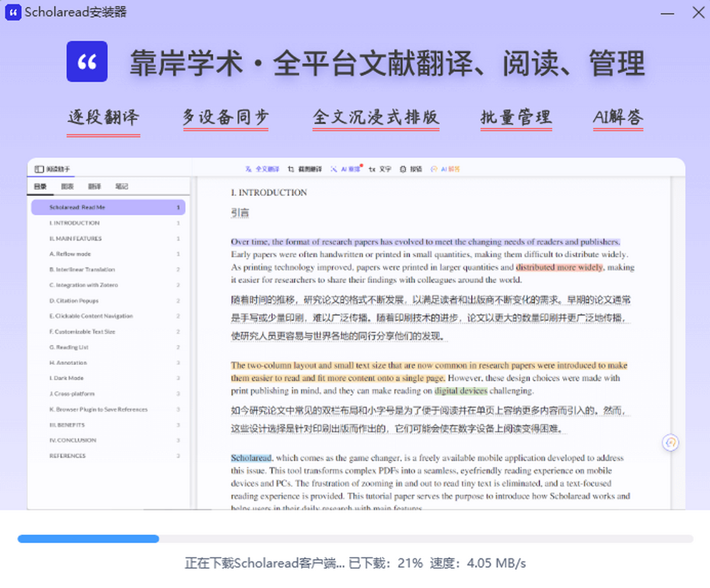
Task: Open the 笔记 notes tab
Action: (x=121, y=187)
